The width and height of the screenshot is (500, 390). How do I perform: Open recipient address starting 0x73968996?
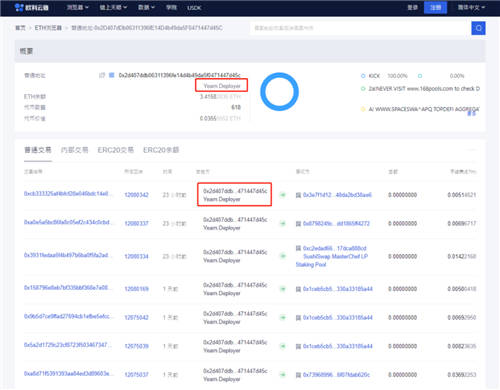click(x=336, y=375)
